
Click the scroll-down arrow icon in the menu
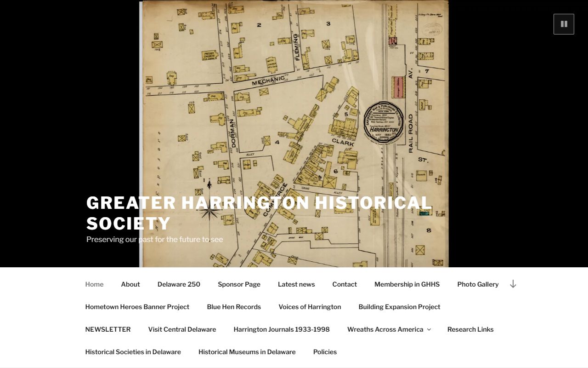(x=513, y=284)
